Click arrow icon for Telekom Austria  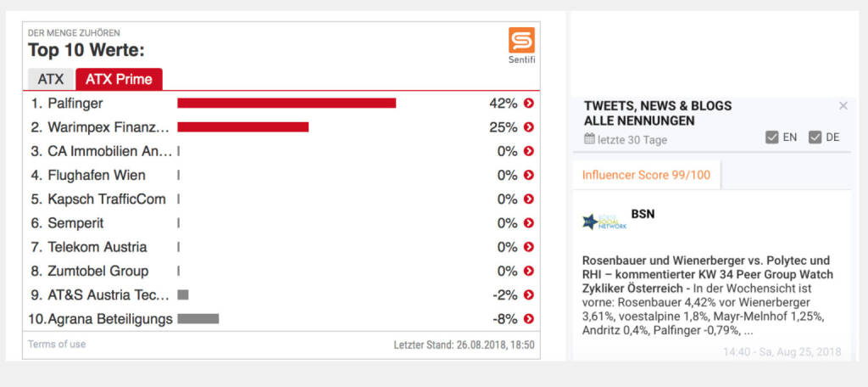coord(529,247)
